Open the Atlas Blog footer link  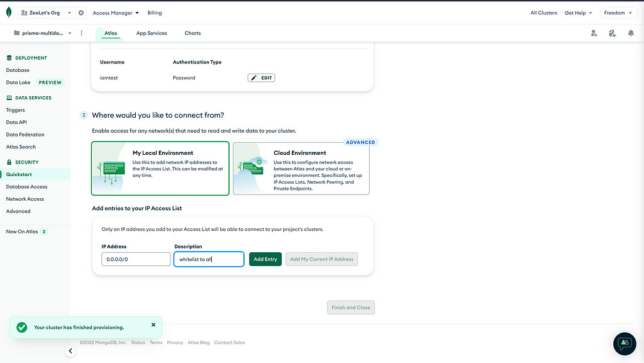[198, 342]
